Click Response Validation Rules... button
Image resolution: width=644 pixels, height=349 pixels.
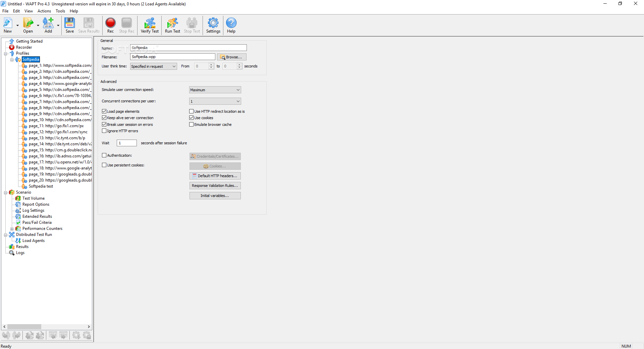215,186
